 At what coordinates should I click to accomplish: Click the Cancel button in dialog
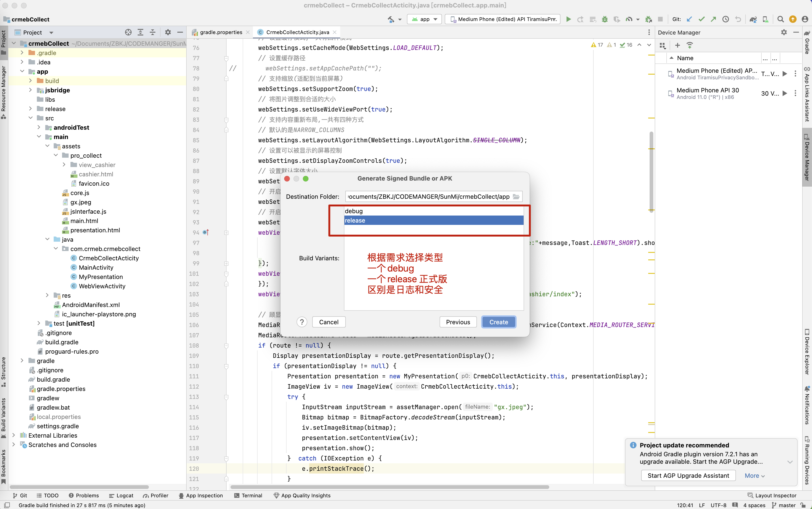coord(328,322)
